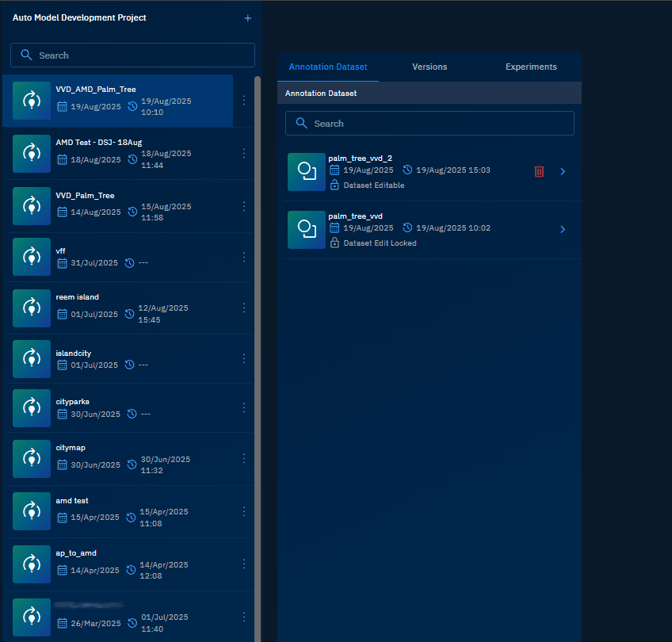Switch to the Experiments tab
This screenshot has height=642, width=672.
[531, 67]
